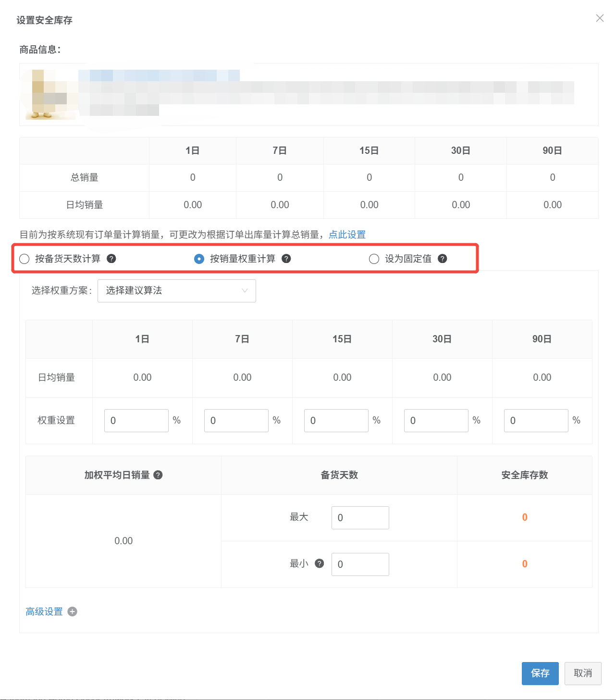
Task: Close the 设置安全库存 dialog
Action: (600, 18)
